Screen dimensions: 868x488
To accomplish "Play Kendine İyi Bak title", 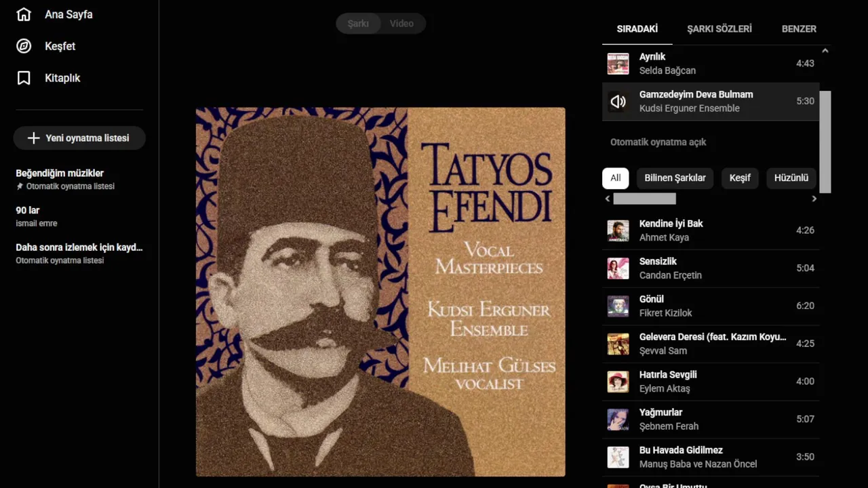I will click(671, 224).
